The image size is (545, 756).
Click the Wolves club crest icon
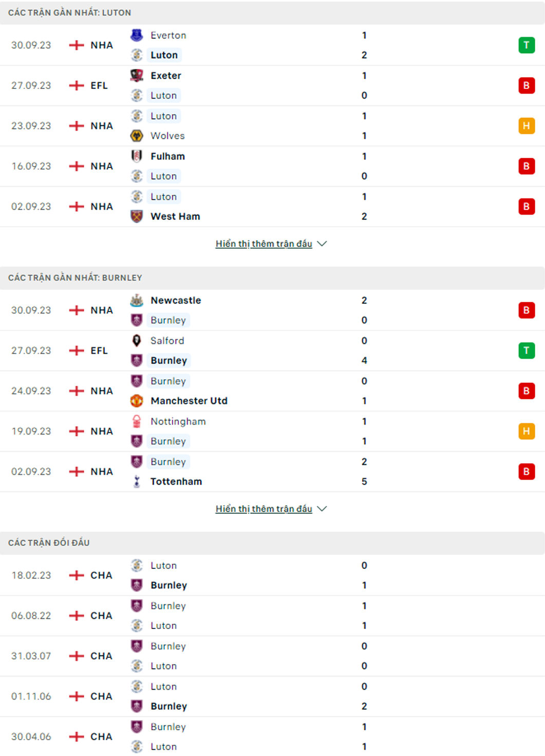coord(137,136)
